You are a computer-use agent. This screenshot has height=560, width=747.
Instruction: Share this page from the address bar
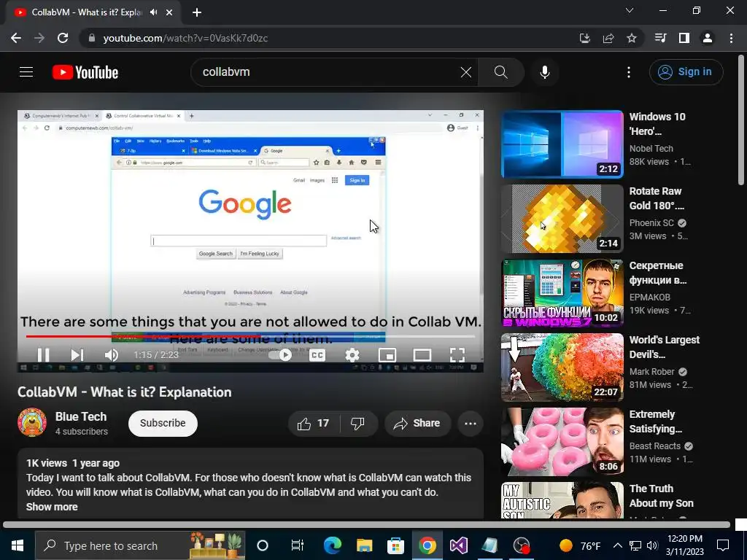(x=608, y=38)
